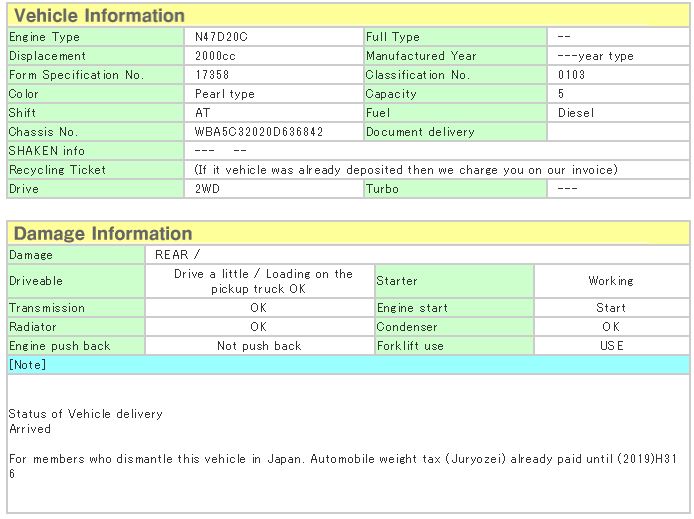
Task: Click the engine type value N47D20C
Action: [x=221, y=37]
